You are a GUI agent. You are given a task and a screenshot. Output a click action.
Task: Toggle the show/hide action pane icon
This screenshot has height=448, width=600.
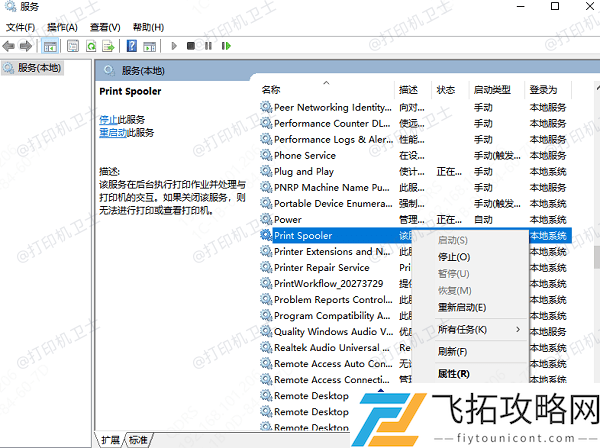pos(150,46)
